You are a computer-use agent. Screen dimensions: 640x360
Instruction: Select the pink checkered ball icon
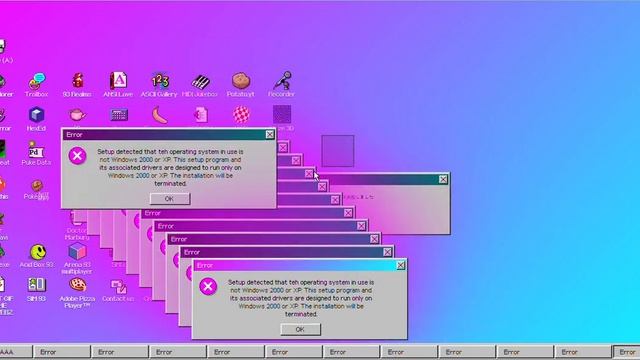[x=241, y=115]
